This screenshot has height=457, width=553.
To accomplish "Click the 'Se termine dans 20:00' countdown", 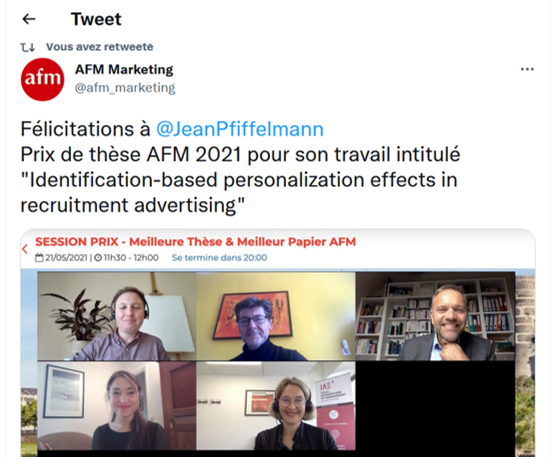I will (x=219, y=258).
